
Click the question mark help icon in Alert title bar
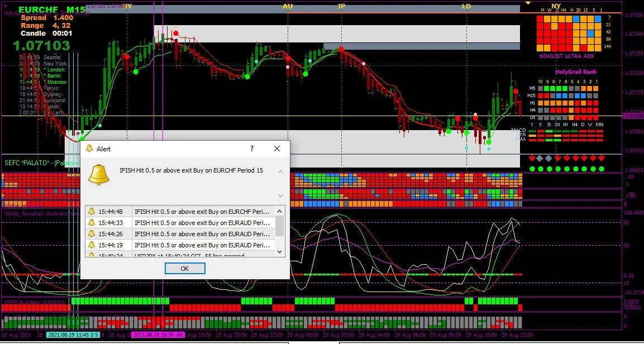click(251, 149)
